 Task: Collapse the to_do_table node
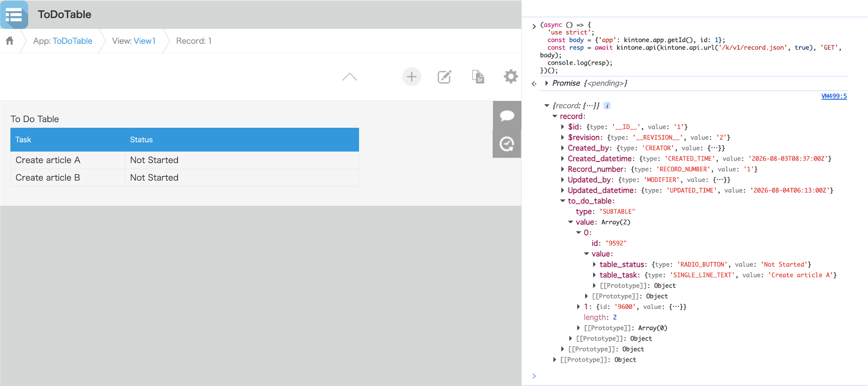point(563,201)
